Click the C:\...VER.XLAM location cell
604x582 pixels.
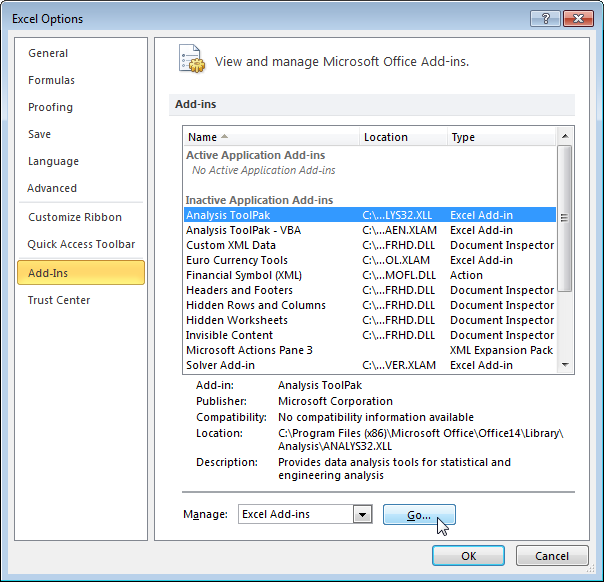(x=399, y=365)
